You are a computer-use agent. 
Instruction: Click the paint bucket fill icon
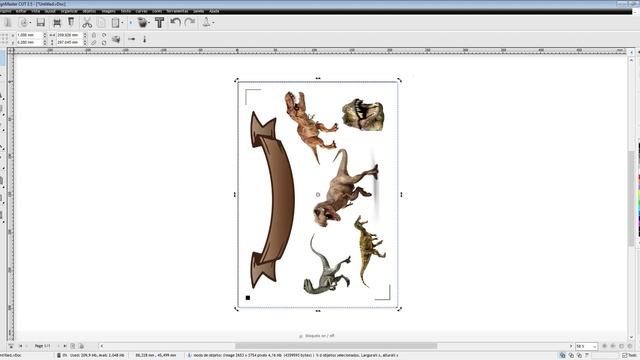(x=142, y=22)
